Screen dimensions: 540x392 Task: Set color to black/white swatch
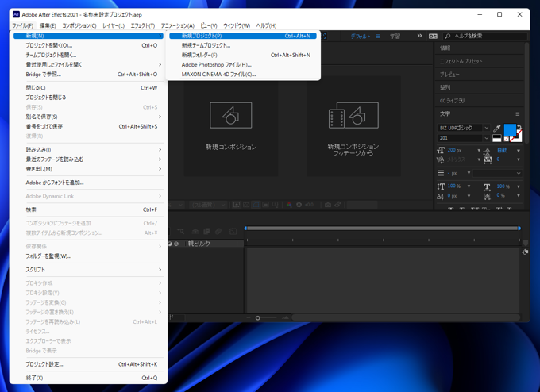point(496,138)
